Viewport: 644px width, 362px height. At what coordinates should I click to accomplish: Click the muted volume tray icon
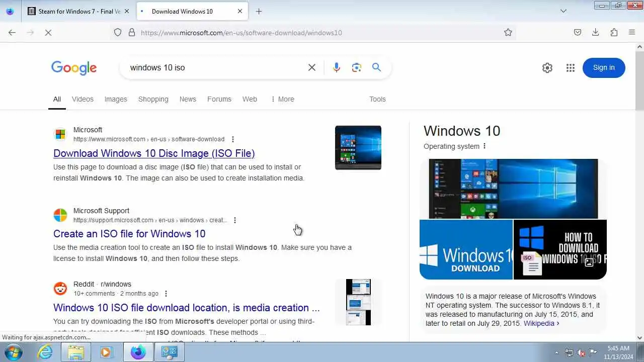click(x=581, y=352)
